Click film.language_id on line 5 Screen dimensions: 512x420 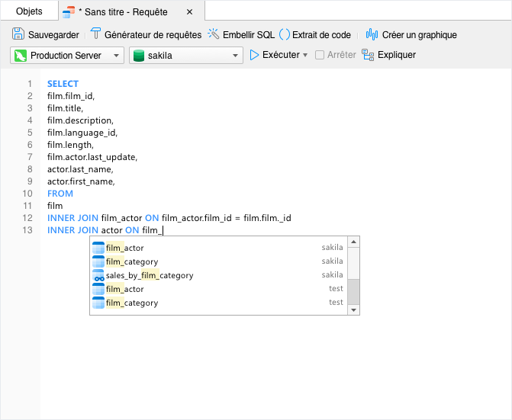[82, 133]
